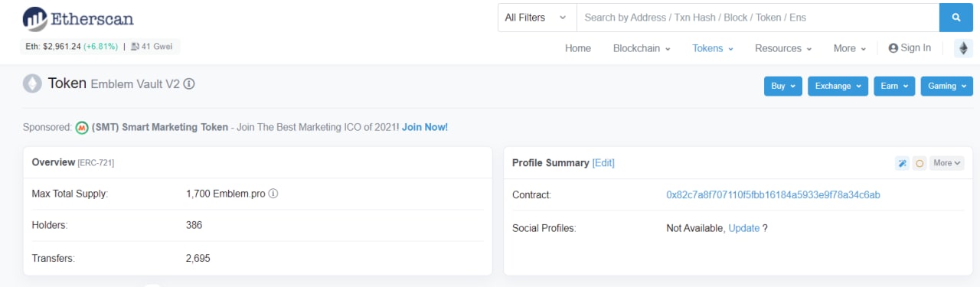Click the info icon next to Emblem.pro
Screen dimensions: 980x287
tap(273, 194)
